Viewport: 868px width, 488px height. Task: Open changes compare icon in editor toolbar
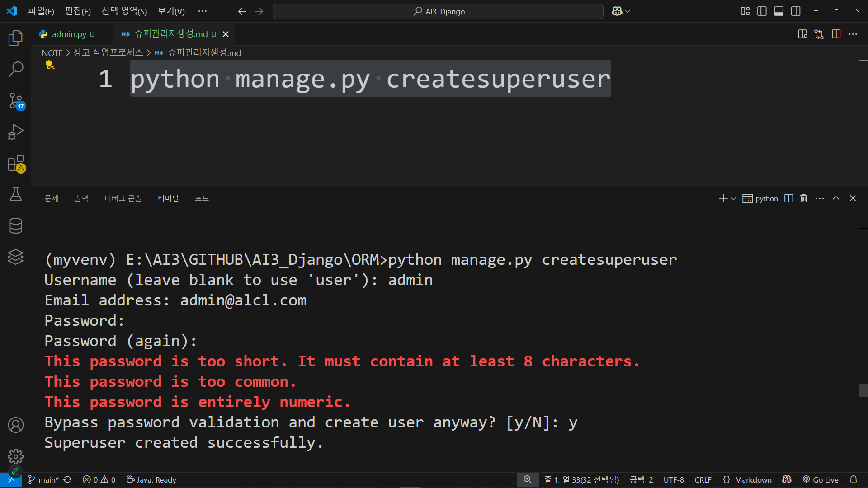click(819, 34)
